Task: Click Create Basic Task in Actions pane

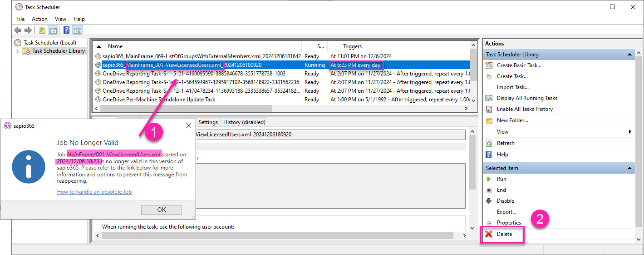Action: pyautogui.click(x=519, y=65)
